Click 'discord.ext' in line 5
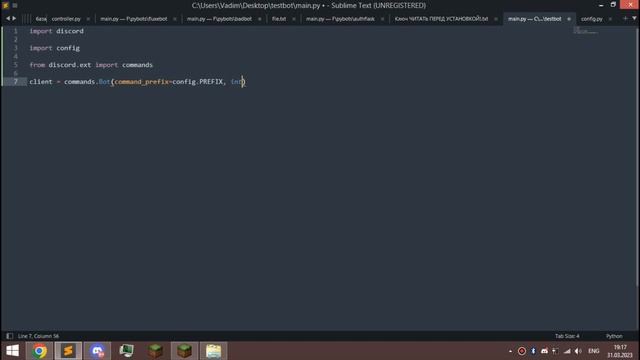The width and height of the screenshot is (640, 360). click(x=70, y=65)
